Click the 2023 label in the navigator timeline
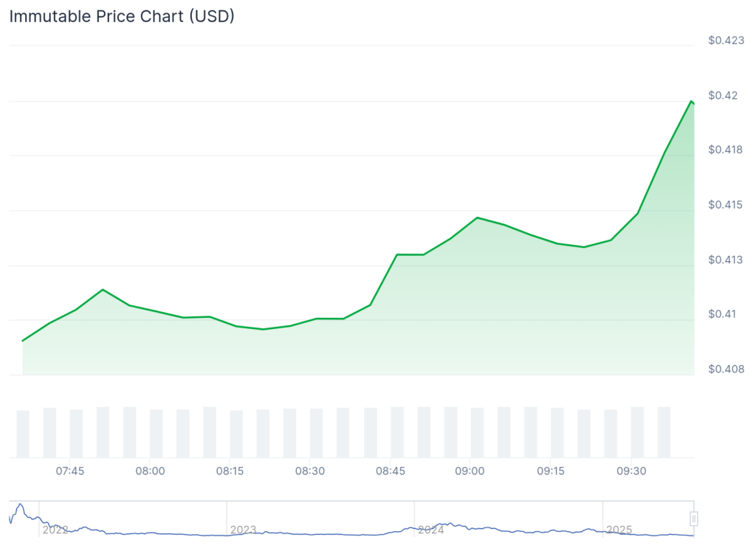This screenshot has height=551, width=756. [243, 530]
